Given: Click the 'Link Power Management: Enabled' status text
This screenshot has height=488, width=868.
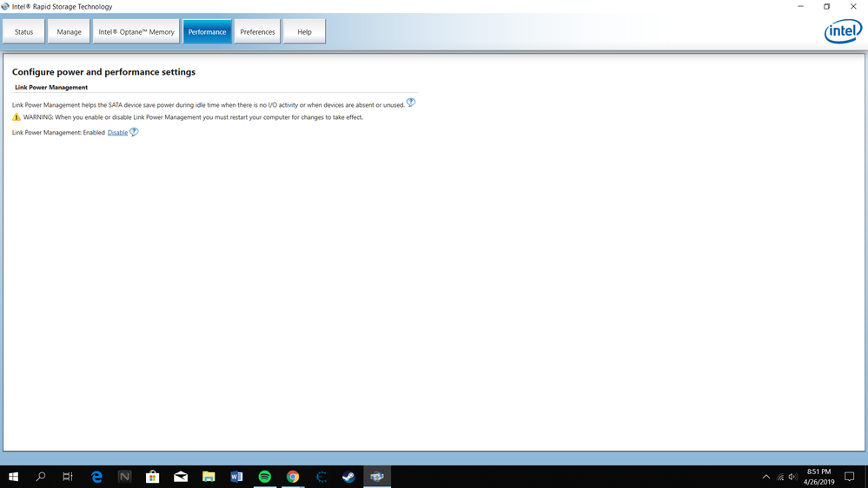Looking at the screenshot, I should (x=58, y=133).
